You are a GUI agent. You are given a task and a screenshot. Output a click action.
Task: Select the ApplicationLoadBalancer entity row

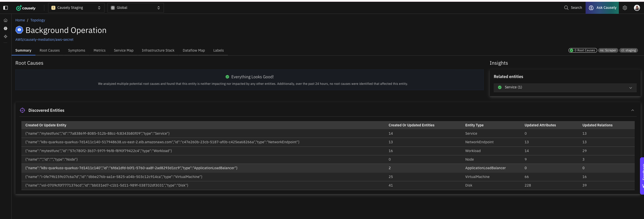[131, 168]
